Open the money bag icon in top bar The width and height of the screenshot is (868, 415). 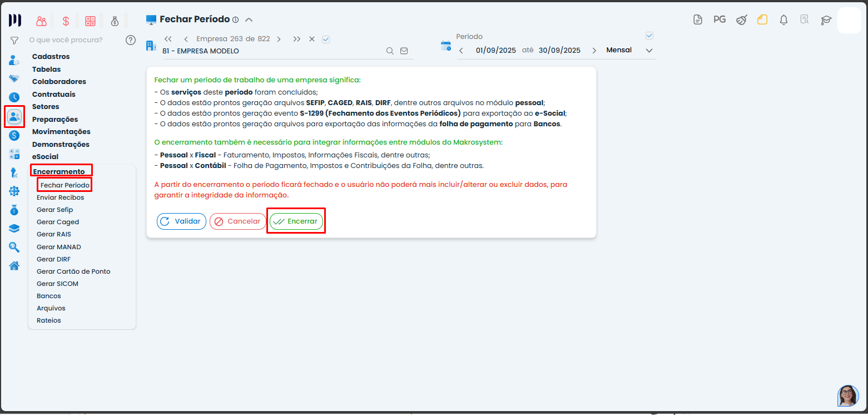tap(115, 21)
